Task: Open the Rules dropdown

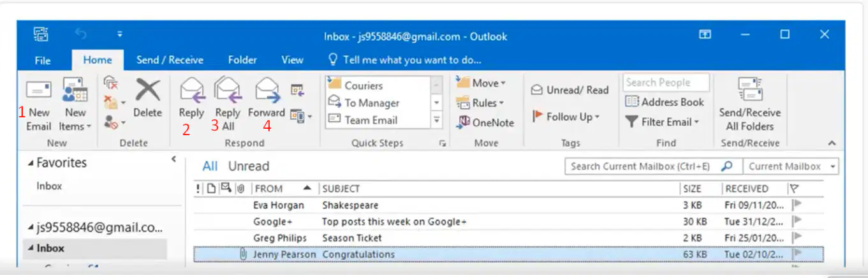Action: coord(480,103)
